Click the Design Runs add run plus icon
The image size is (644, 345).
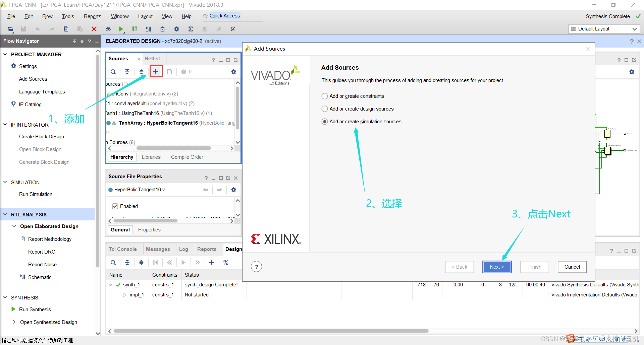coord(212,263)
